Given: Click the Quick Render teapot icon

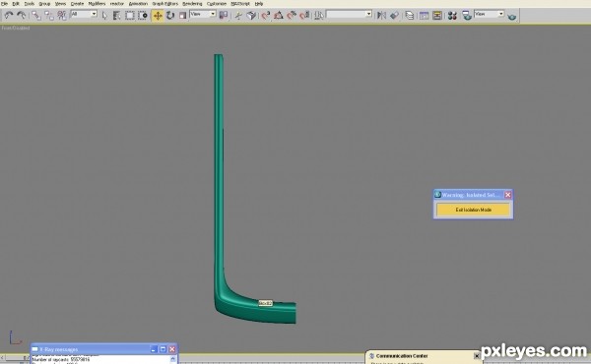Looking at the screenshot, I should coord(511,16).
